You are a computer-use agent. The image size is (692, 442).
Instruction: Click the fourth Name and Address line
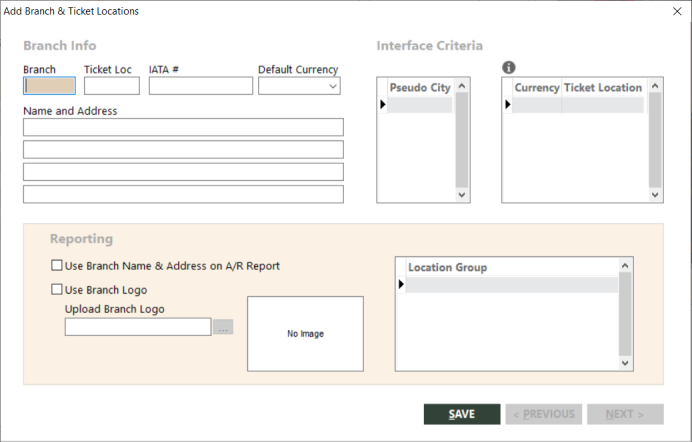pos(183,195)
